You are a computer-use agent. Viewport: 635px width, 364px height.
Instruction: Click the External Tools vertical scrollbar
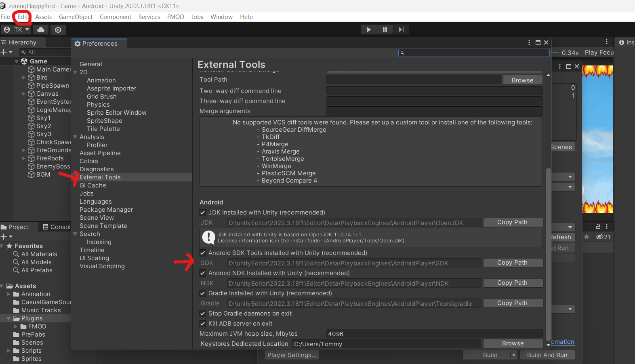point(548,255)
